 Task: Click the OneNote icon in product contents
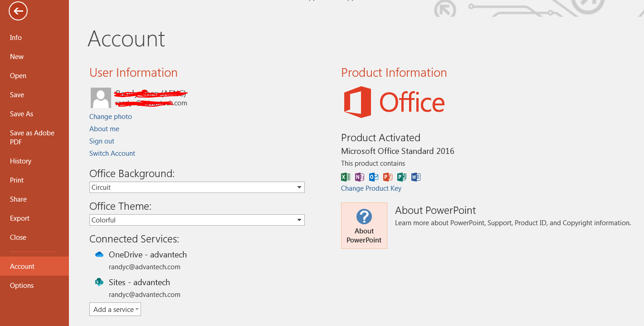click(x=360, y=177)
